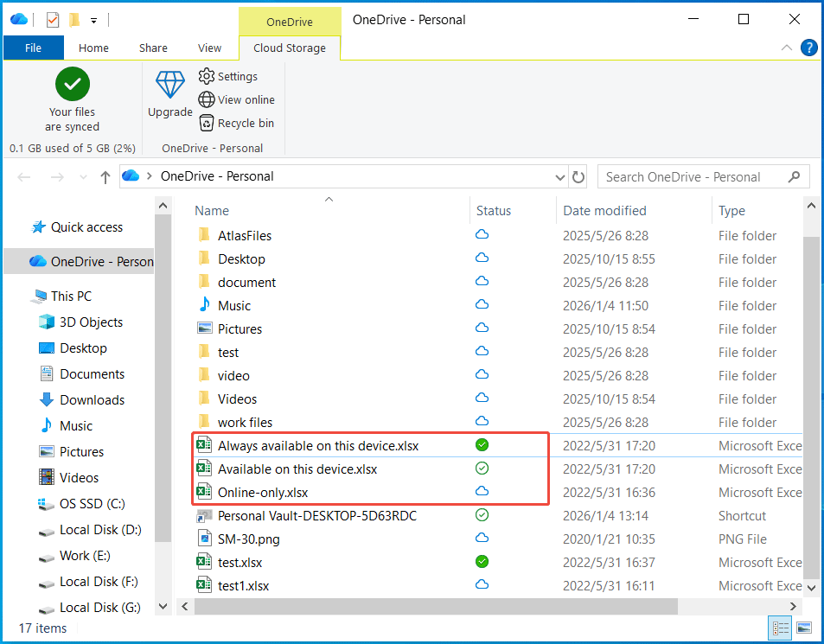This screenshot has height=644, width=824.
Task: Click the PNG File type cell
Action: [x=742, y=539]
